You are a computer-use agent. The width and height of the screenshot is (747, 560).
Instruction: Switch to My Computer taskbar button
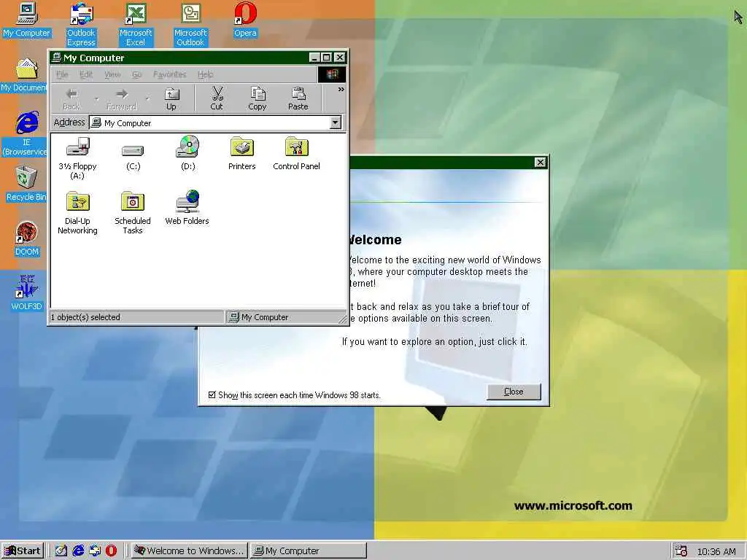click(309, 551)
